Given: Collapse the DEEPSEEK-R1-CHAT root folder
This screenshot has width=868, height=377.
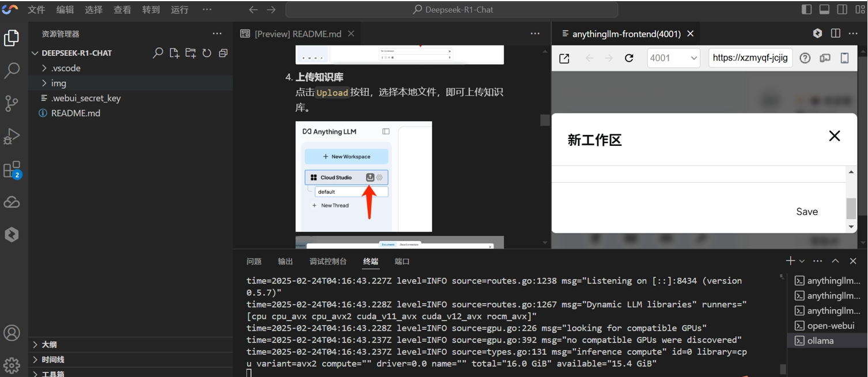Looking at the screenshot, I should [x=35, y=53].
